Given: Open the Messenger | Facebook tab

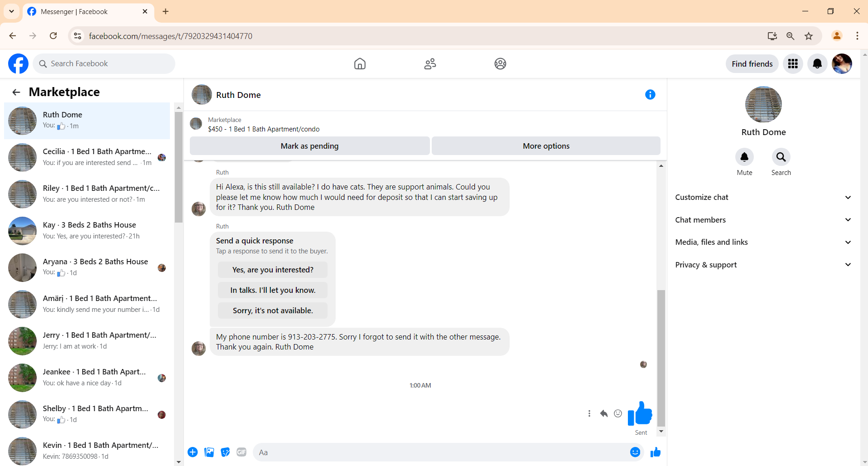Looking at the screenshot, I should pyautogui.click(x=88, y=12).
